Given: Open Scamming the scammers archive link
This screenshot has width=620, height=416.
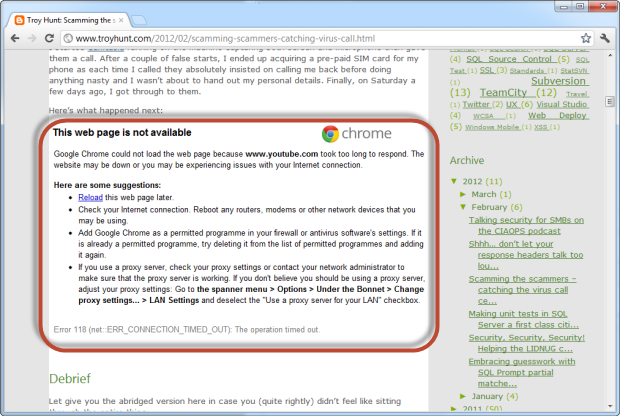Looking at the screenshot, I should 523,290.
